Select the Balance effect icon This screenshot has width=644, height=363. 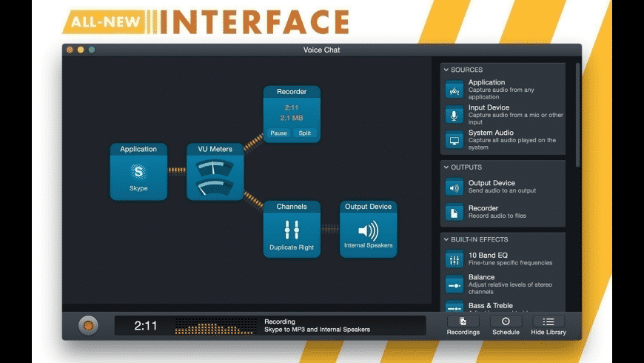click(455, 284)
